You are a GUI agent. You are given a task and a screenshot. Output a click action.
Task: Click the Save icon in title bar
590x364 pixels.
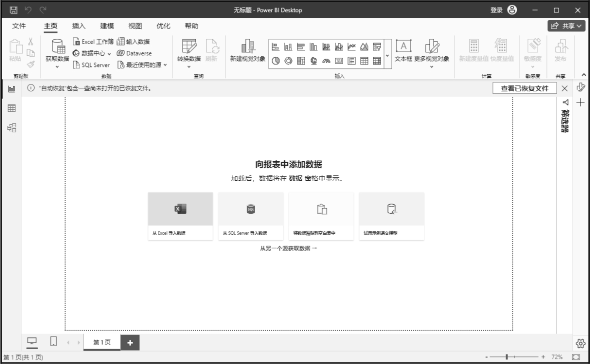click(x=13, y=10)
